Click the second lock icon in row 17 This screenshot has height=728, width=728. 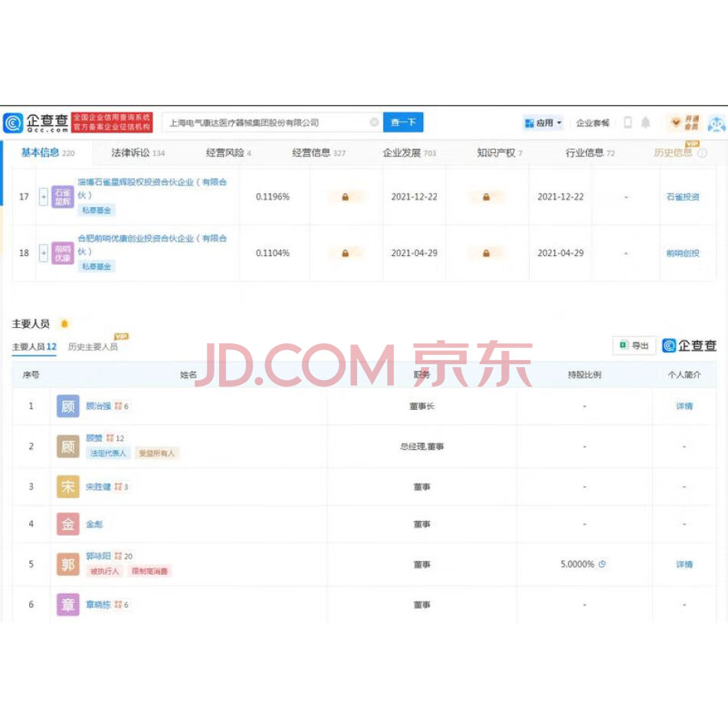click(486, 197)
